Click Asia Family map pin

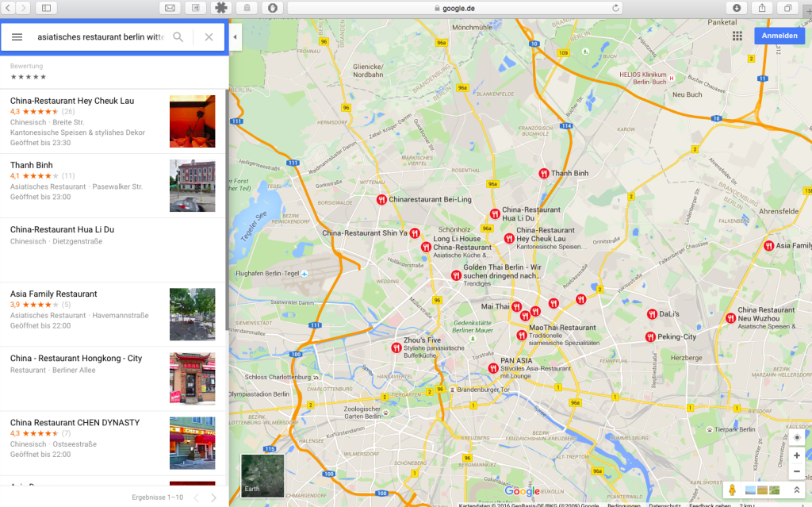click(769, 246)
